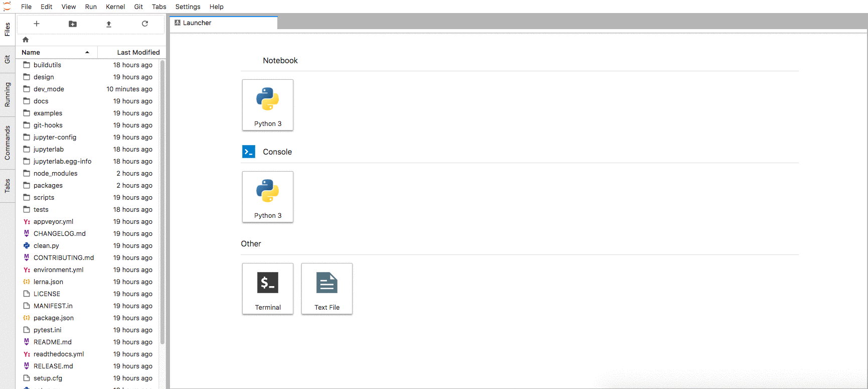Click the README.md markdown icon
Screen dimensions: 868x389
click(27, 342)
